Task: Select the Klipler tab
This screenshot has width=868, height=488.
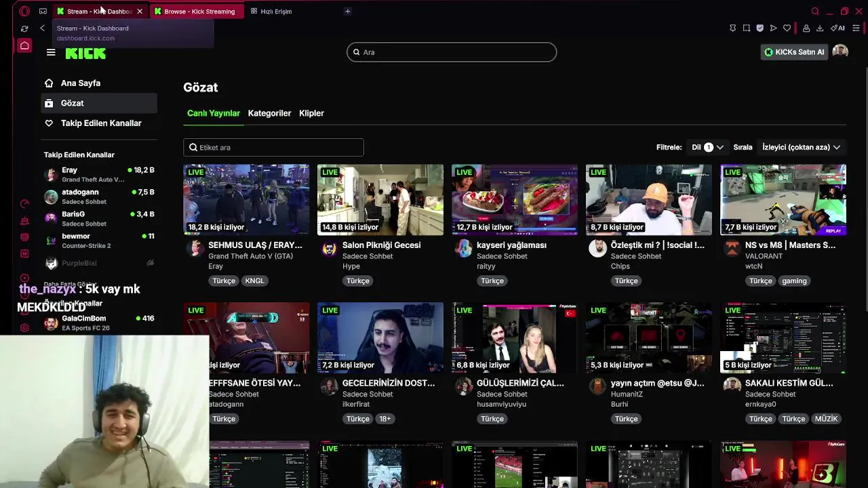Action: (x=311, y=113)
